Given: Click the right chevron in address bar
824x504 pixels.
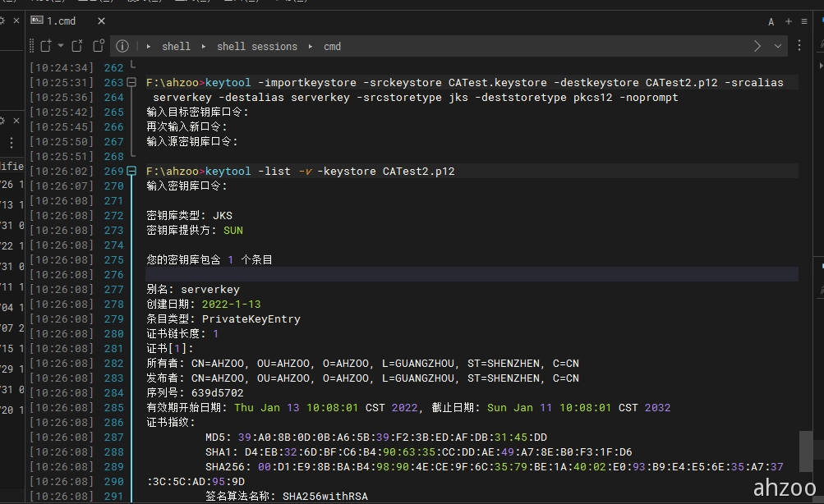Looking at the screenshot, I should (x=757, y=47).
